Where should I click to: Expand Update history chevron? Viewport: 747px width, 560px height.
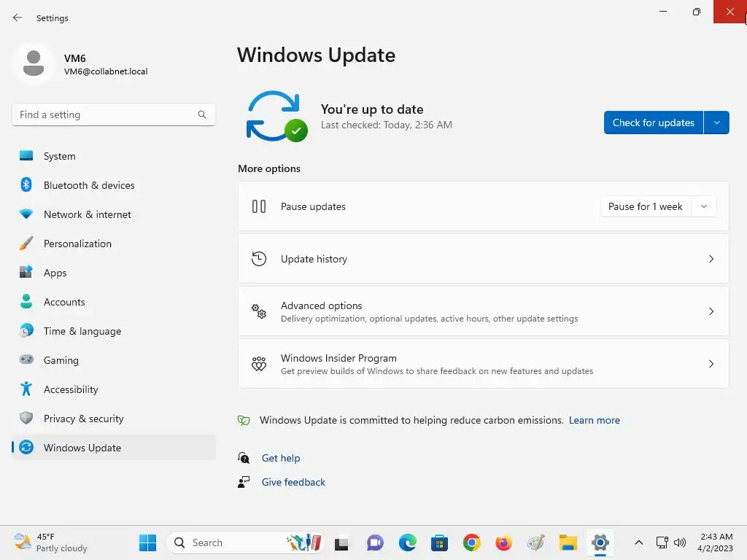[711, 259]
